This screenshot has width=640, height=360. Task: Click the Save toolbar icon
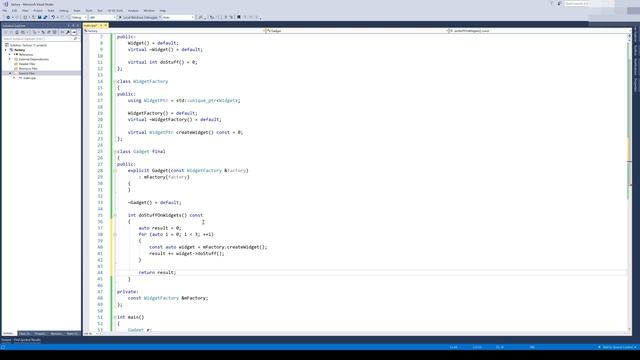click(x=40, y=18)
